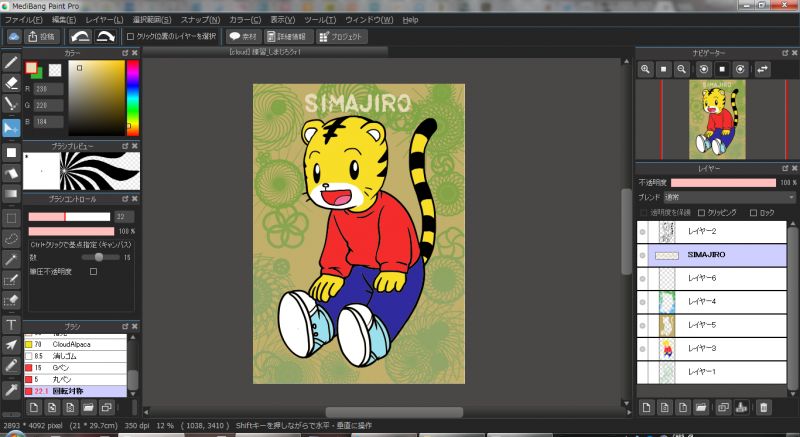The width and height of the screenshot is (800, 437).
Task: Select the Bucket tool
Action: [x=11, y=173]
